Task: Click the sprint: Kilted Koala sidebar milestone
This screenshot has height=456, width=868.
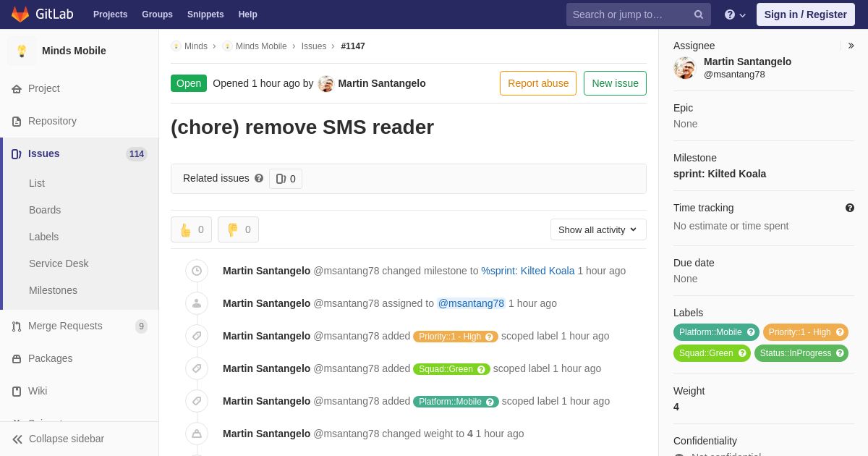Action: [720, 174]
